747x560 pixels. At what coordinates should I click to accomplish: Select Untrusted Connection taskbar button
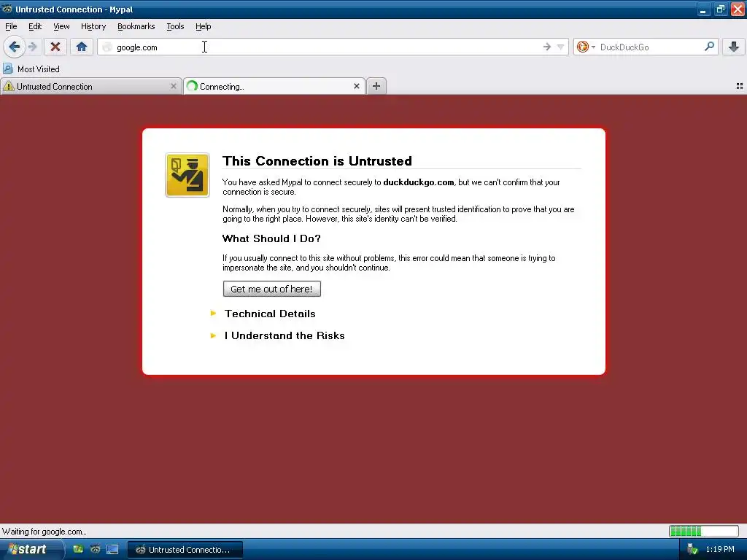(x=185, y=550)
